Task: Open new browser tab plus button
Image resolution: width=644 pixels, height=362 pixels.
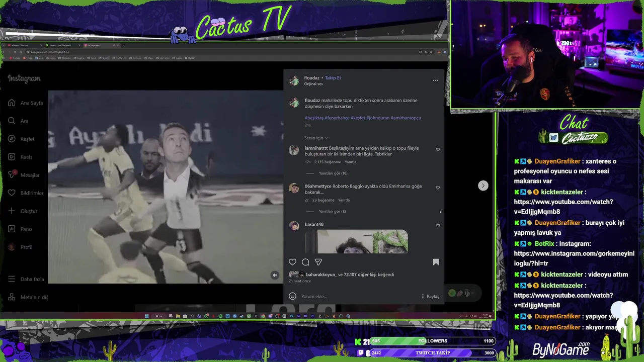Action: pyautogui.click(x=124, y=45)
